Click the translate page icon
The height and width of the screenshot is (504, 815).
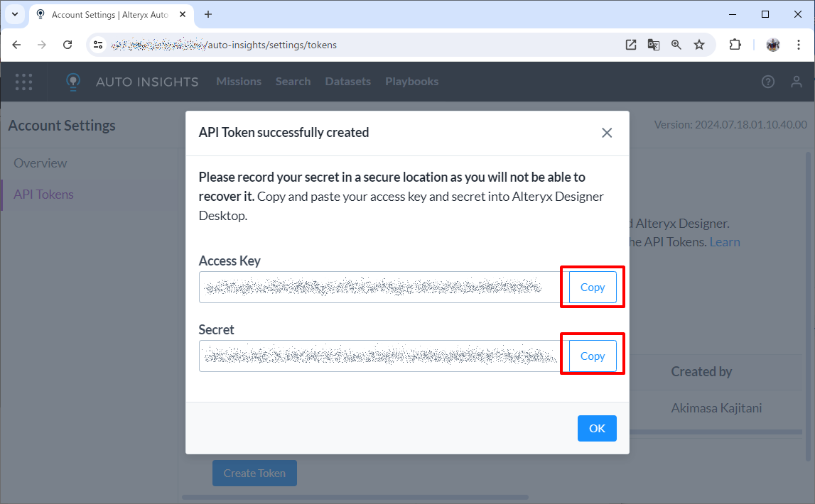(654, 45)
